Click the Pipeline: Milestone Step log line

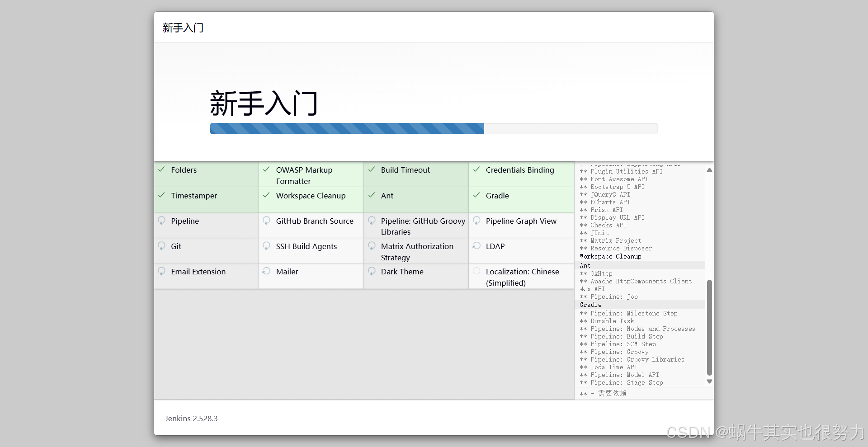coord(628,313)
